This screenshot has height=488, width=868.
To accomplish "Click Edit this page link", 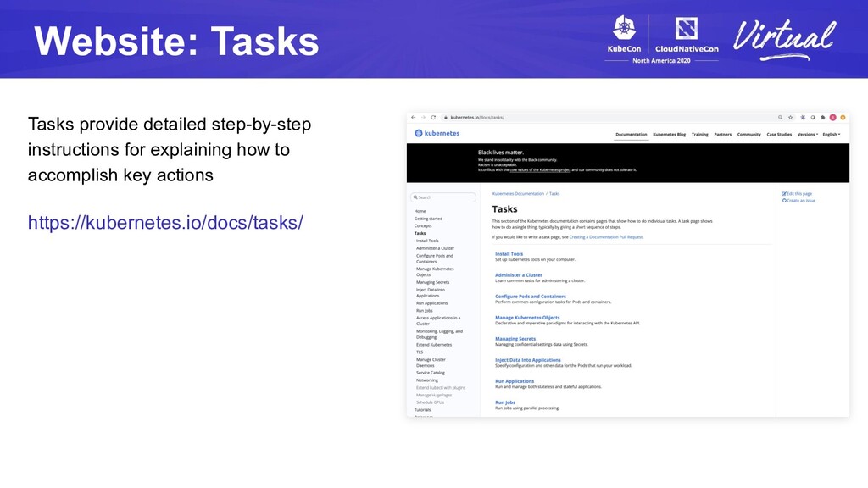I will 797,194.
